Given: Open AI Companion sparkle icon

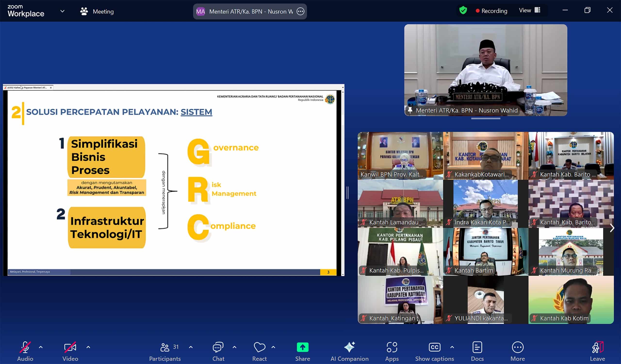Looking at the screenshot, I should point(349,347).
